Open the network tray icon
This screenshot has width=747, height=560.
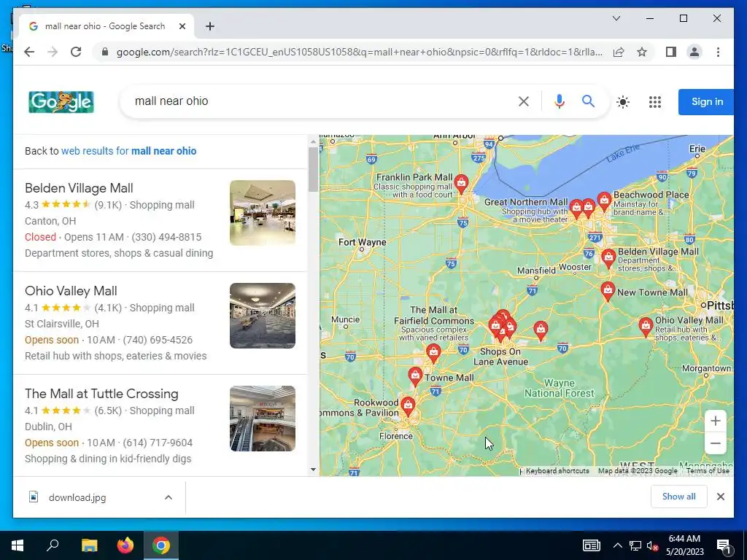pyautogui.click(x=635, y=545)
